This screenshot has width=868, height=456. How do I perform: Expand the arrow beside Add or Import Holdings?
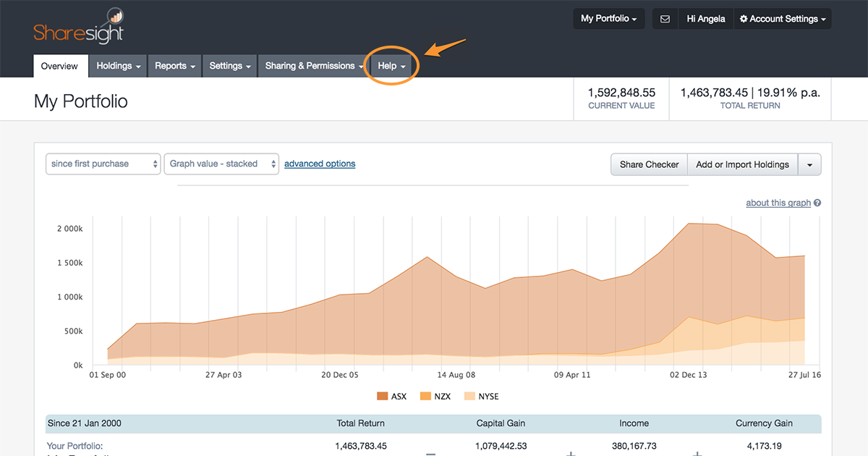pyautogui.click(x=809, y=164)
